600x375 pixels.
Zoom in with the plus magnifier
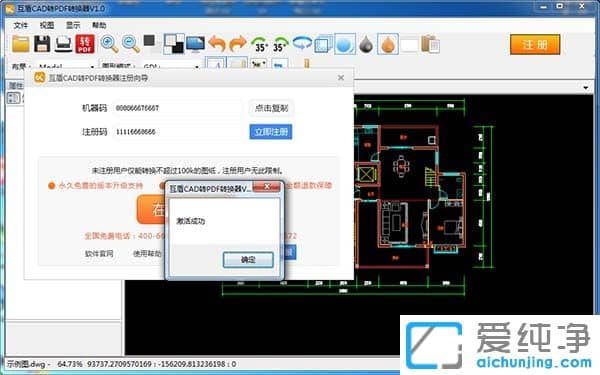(x=109, y=44)
